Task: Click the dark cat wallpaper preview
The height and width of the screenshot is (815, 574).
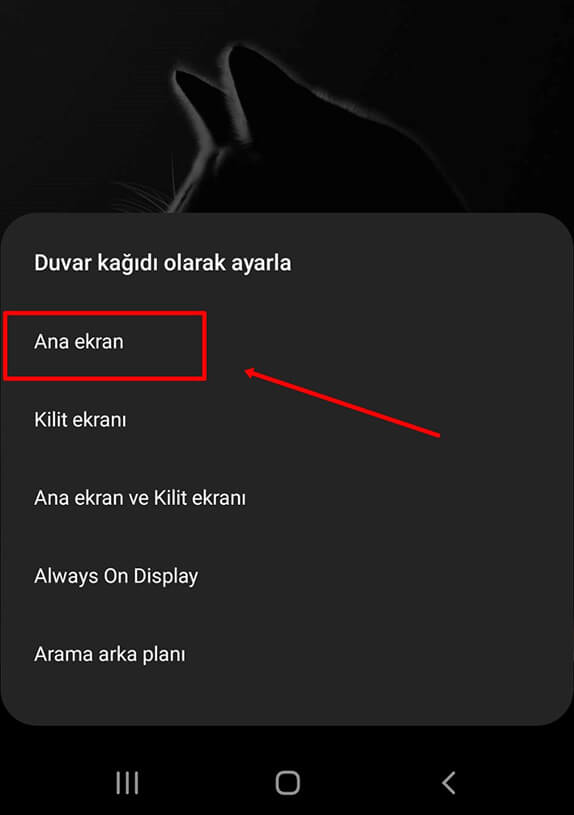Action: pyautogui.click(x=287, y=107)
